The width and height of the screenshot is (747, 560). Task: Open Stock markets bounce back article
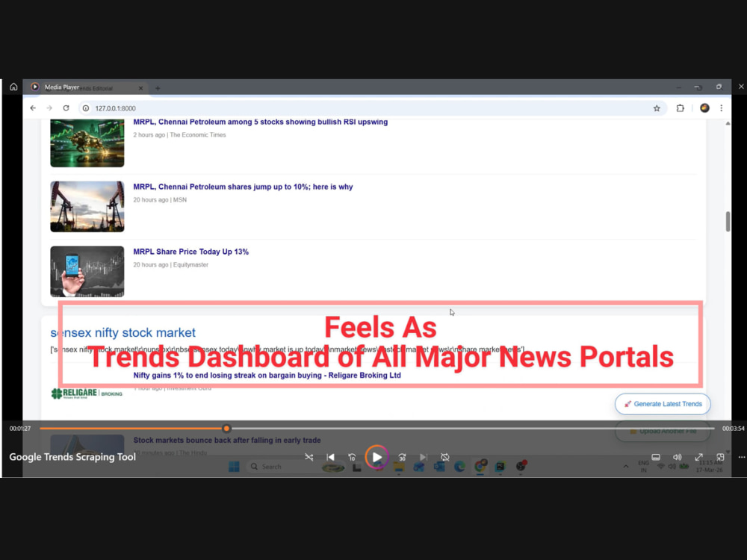227,440
